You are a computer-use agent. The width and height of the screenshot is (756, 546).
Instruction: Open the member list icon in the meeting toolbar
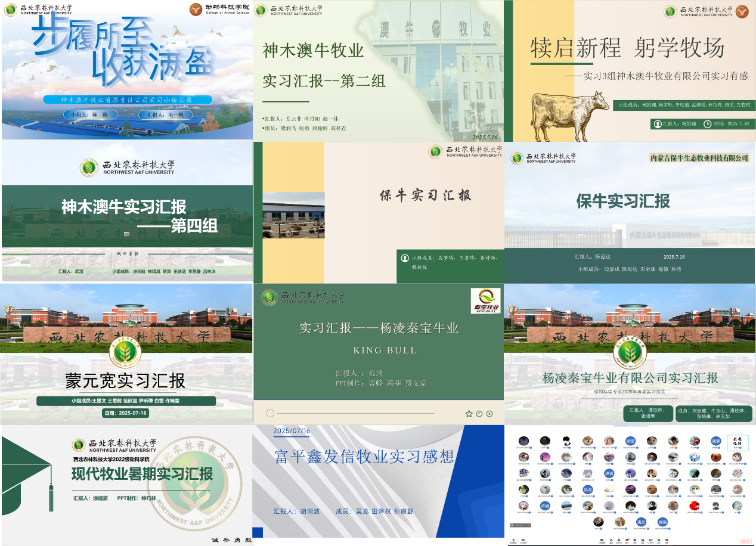coord(619,540)
